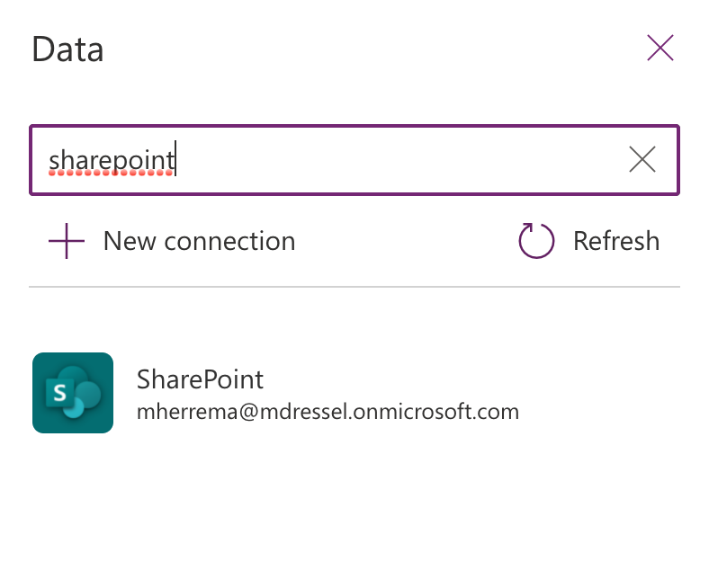The width and height of the screenshot is (709, 588).
Task: Close the Data panel
Action: 660,49
